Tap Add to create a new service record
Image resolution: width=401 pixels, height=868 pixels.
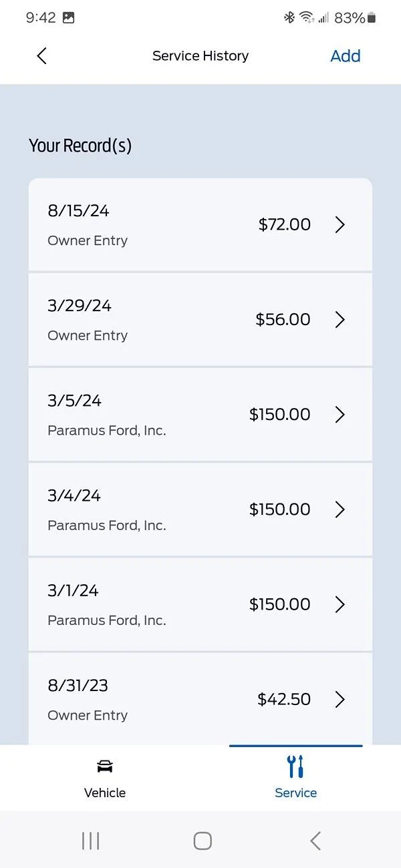click(x=346, y=56)
